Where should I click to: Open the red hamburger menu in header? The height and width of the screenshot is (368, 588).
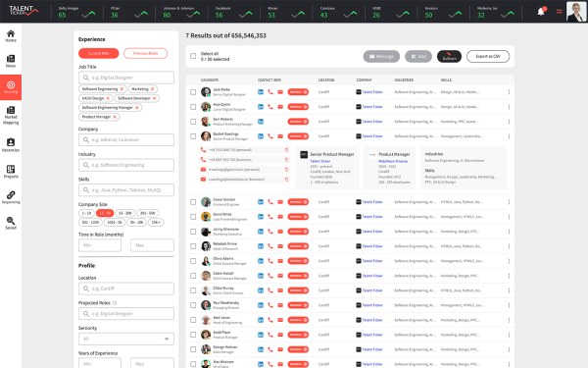point(559,11)
